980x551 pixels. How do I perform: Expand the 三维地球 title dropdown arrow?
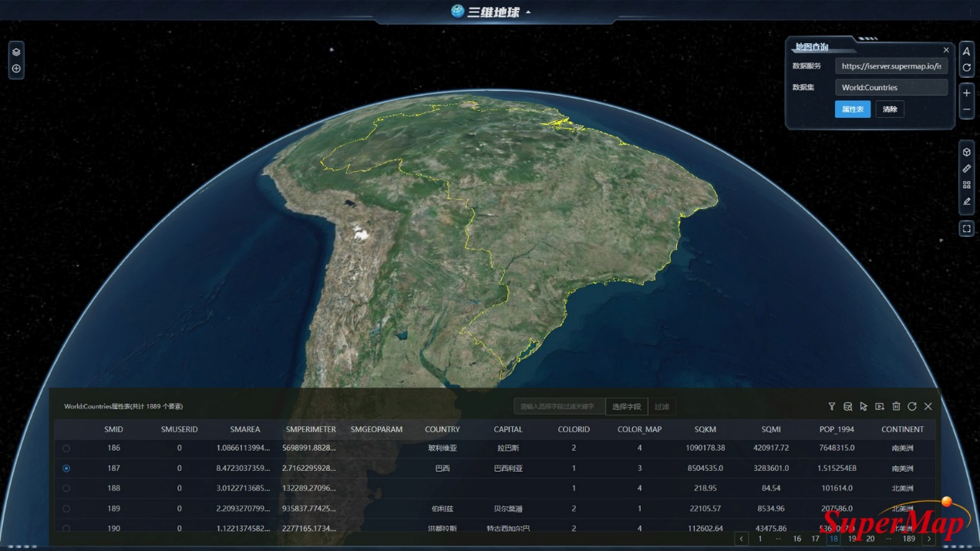(x=528, y=12)
